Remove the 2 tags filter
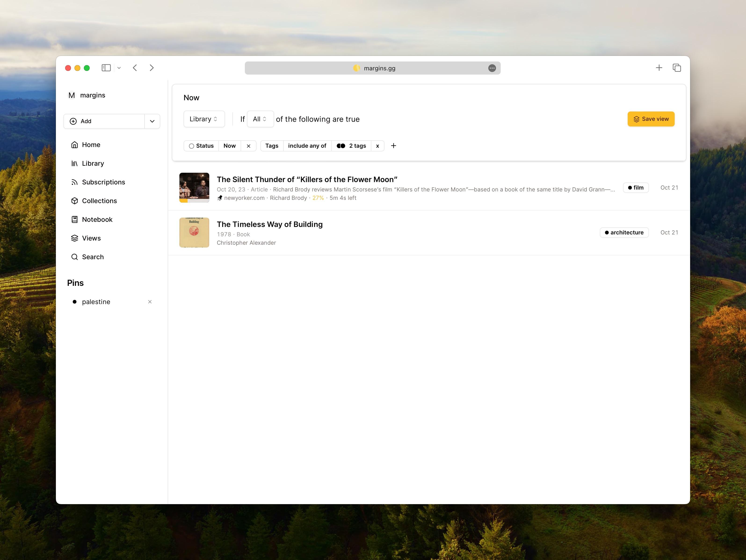The width and height of the screenshot is (746, 560). [x=378, y=146]
